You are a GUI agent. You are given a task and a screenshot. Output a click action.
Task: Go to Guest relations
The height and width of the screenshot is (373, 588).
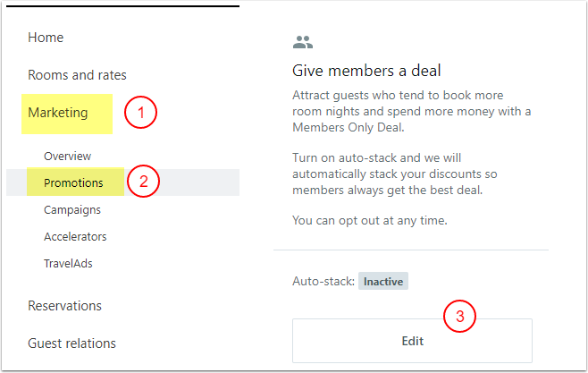(x=71, y=343)
